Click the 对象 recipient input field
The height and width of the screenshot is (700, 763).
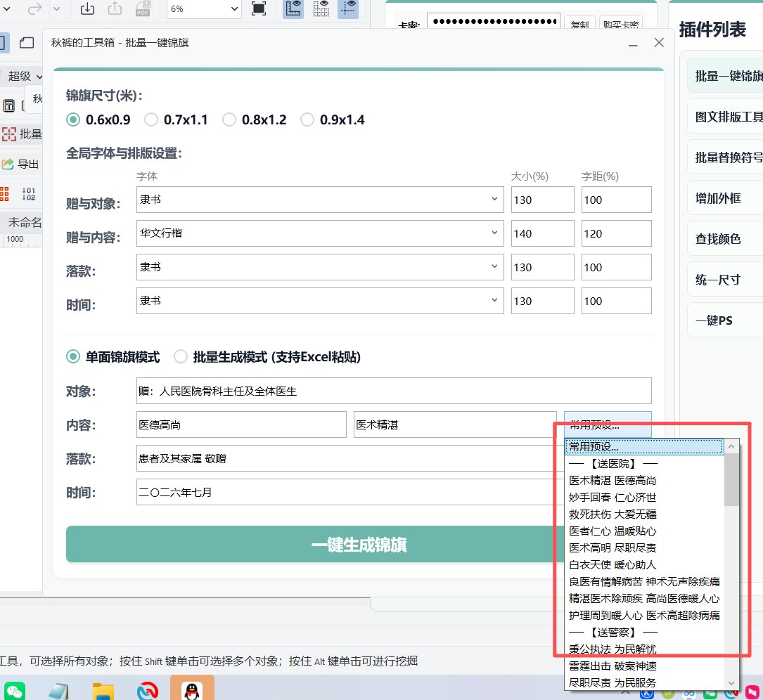(394, 391)
